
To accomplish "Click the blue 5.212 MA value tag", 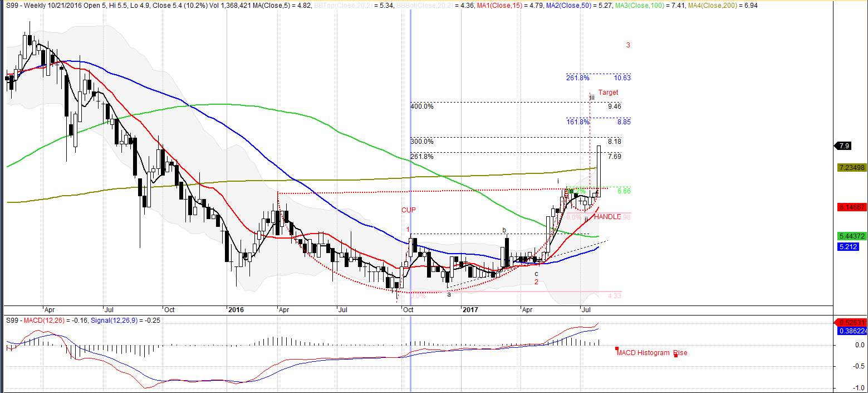I will pyautogui.click(x=849, y=246).
